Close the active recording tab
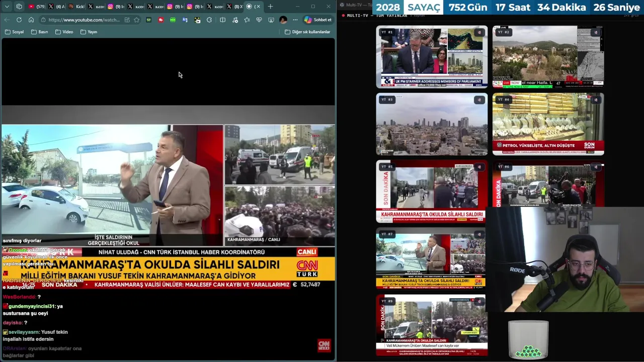Viewport: 644px width, 362px height. [258, 7]
